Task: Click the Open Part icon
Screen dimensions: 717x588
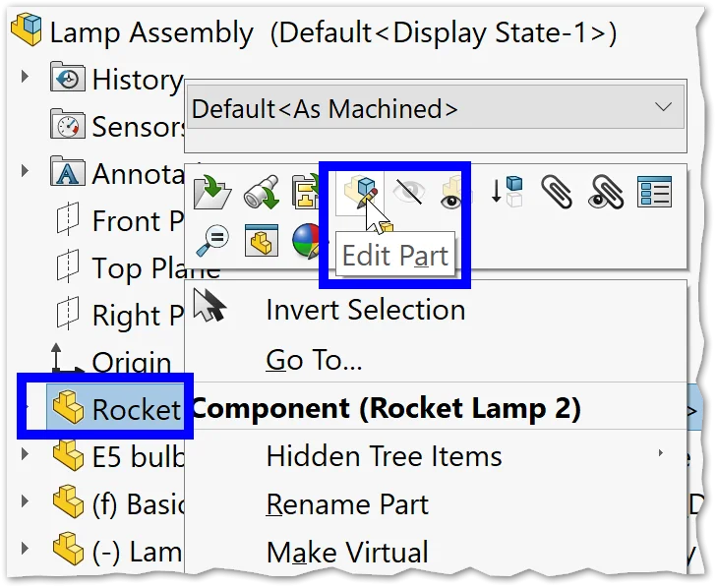Action: (210, 193)
